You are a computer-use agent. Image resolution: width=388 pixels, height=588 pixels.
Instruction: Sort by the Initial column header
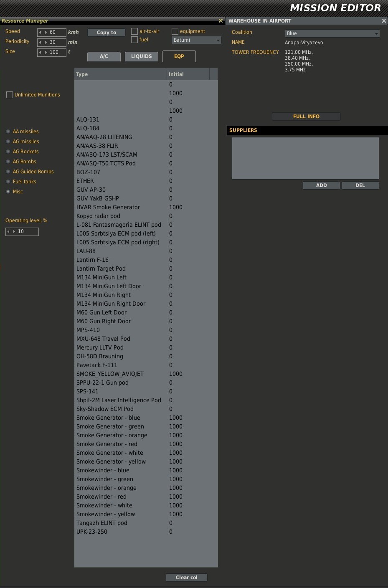tap(188, 74)
